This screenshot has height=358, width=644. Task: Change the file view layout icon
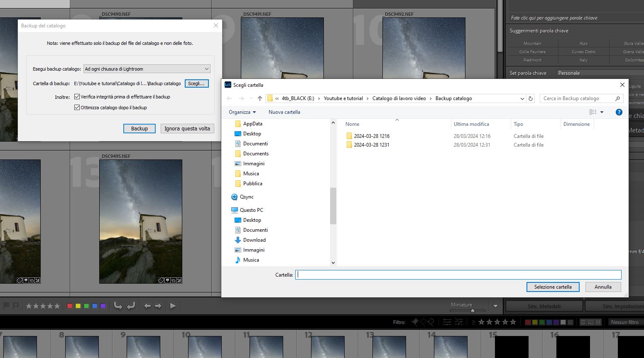pyautogui.click(x=593, y=112)
